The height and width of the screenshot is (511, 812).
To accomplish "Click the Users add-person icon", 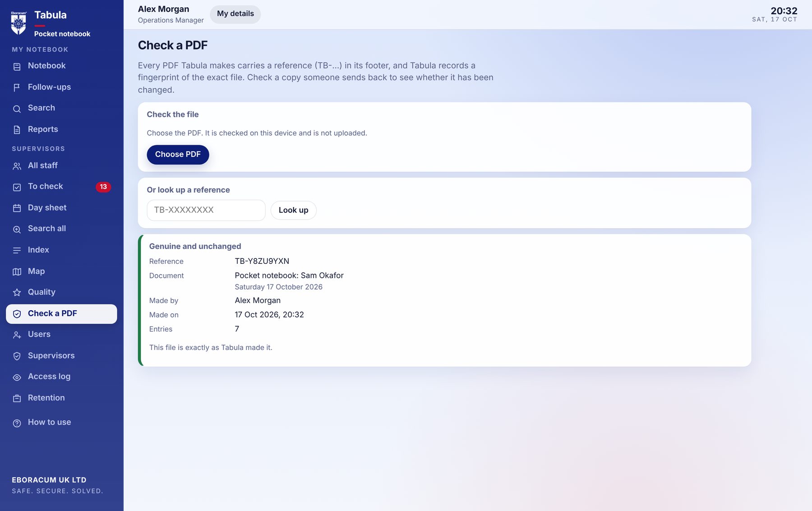I will coord(17,335).
